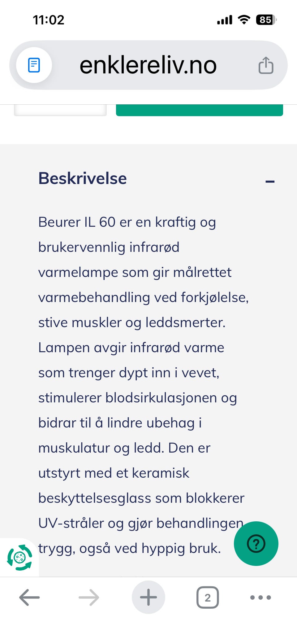Go forward with the right arrow
297x644 pixels.
pos(89,597)
